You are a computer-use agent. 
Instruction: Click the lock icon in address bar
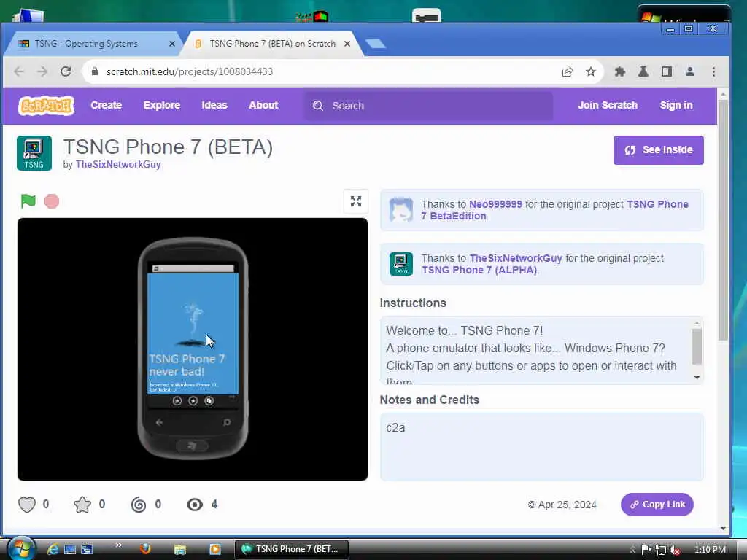[94, 71]
